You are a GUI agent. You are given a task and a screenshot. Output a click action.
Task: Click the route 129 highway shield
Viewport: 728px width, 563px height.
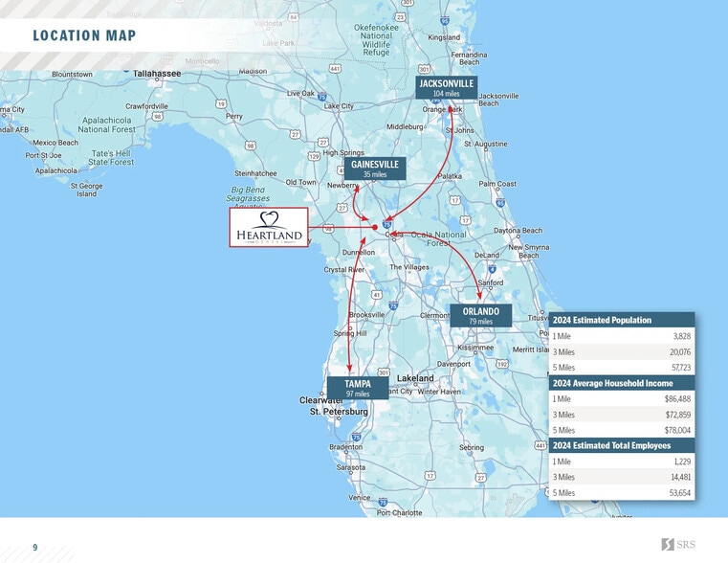[315, 156]
